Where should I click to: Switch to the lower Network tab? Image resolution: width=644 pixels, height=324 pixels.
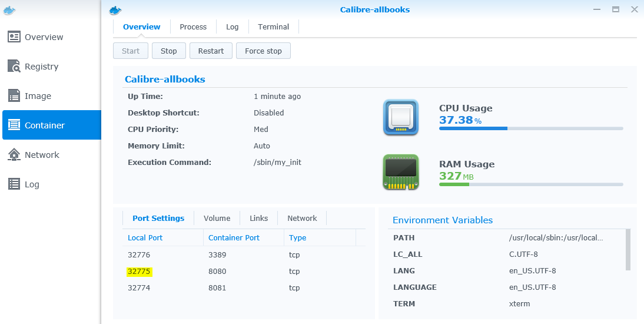coord(302,219)
